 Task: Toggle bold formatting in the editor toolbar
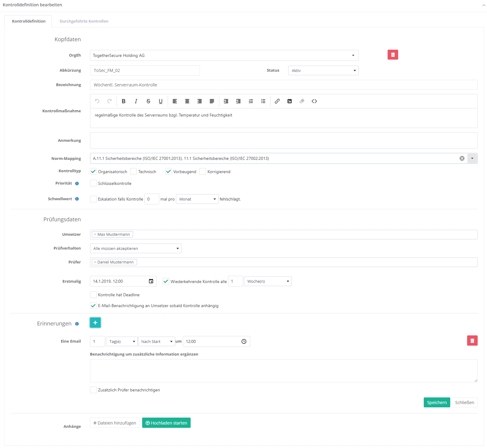pos(123,101)
